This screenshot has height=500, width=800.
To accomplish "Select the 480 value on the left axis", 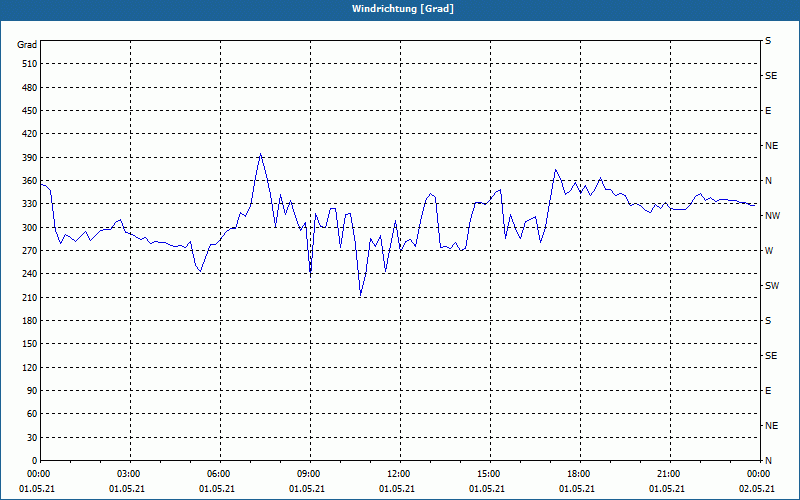I will (30, 88).
